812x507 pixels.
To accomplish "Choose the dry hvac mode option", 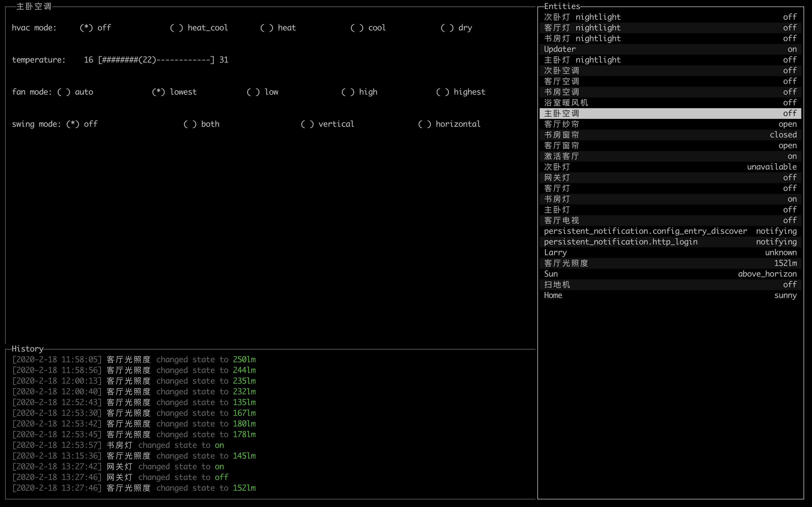I will pyautogui.click(x=447, y=28).
